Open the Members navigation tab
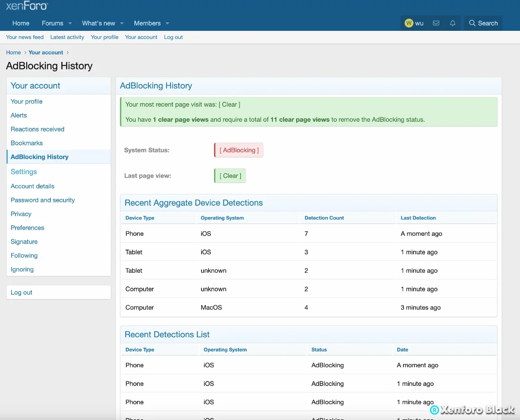This screenshot has height=420, width=520. point(147,23)
